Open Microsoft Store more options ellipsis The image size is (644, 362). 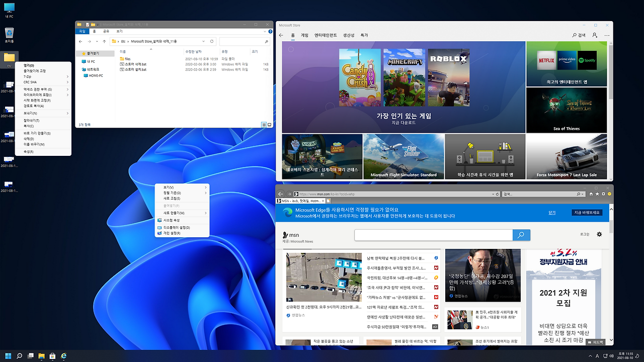point(607,35)
